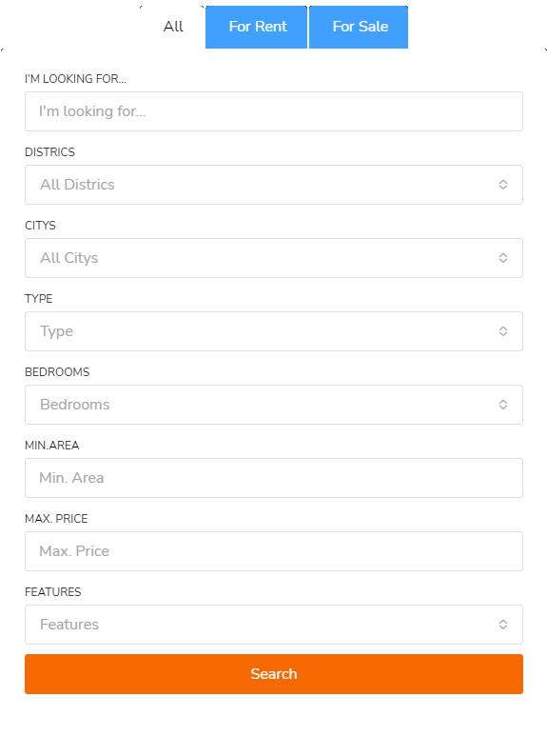Switch to the All tab
This screenshot has width=547, height=756.
click(x=173, y=27)
